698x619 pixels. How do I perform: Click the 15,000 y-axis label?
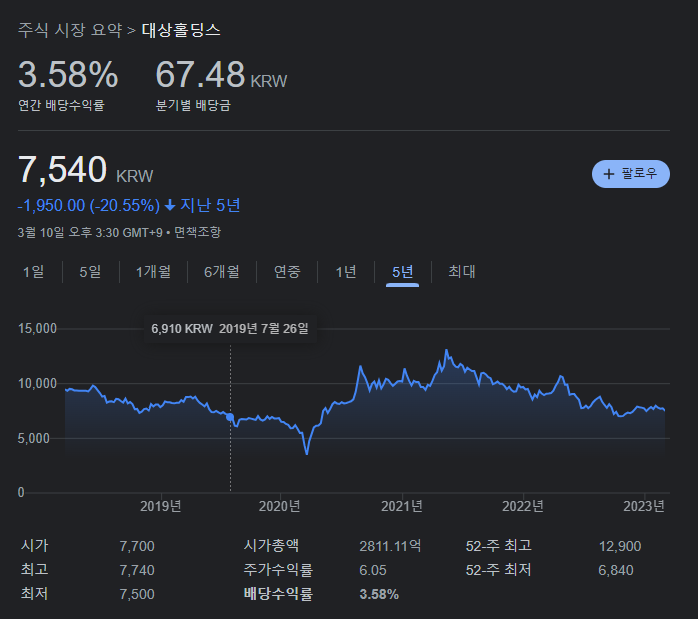click(x=37, y=329)
